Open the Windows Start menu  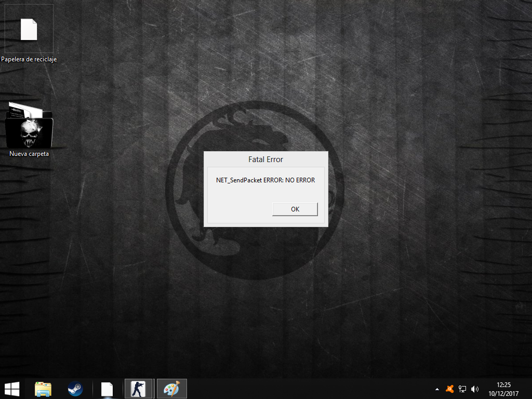(12, 389)
